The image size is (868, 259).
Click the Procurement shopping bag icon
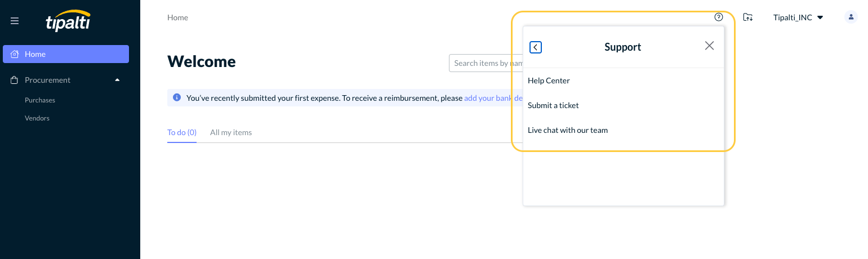(15, 80)
